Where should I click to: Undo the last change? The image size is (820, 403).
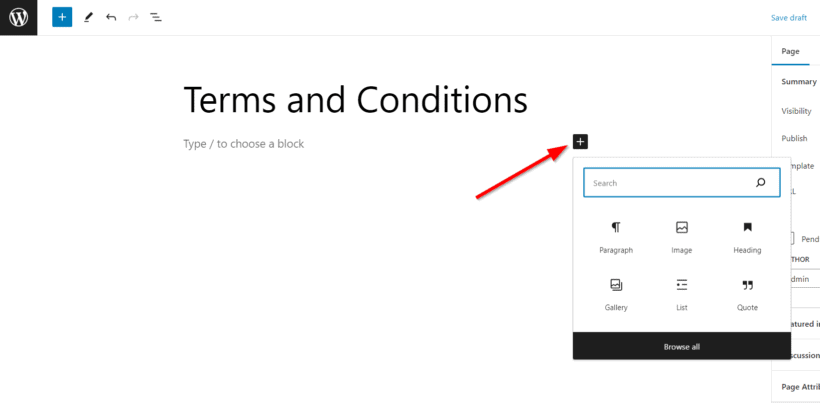tap(111, 17)
